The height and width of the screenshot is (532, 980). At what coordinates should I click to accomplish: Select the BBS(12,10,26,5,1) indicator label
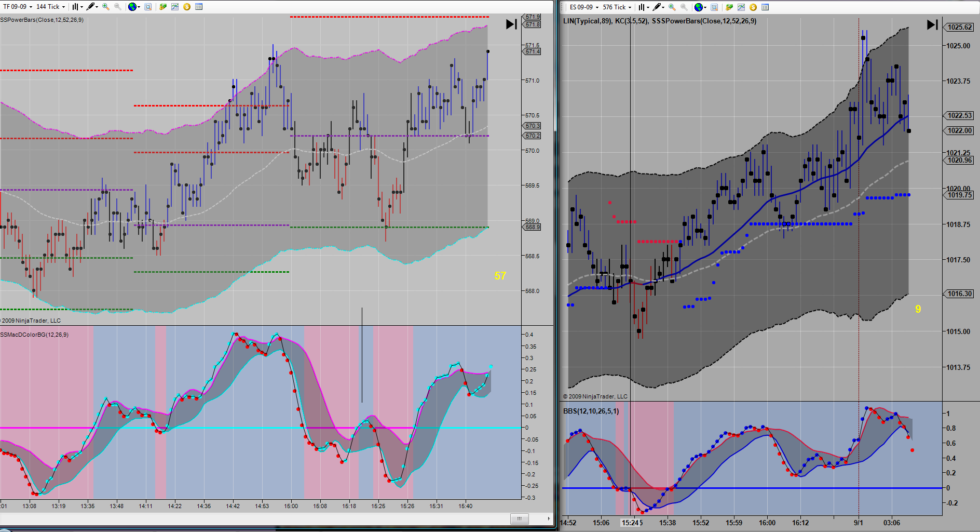click(591, 411)
